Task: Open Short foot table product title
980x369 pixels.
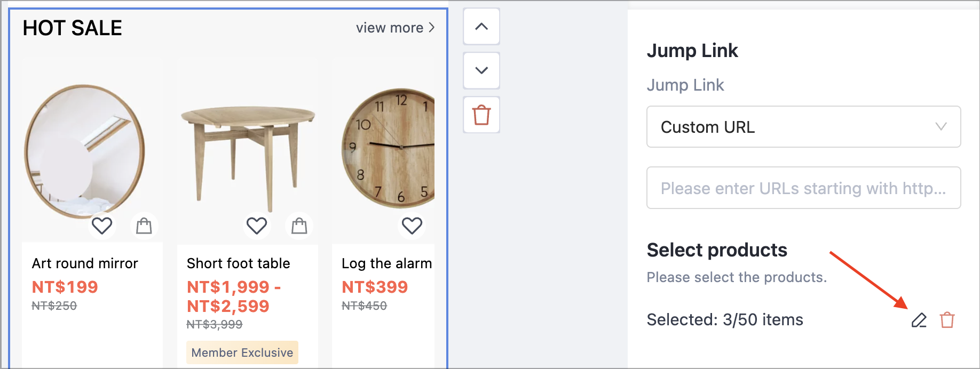Action: coord(239,263)
